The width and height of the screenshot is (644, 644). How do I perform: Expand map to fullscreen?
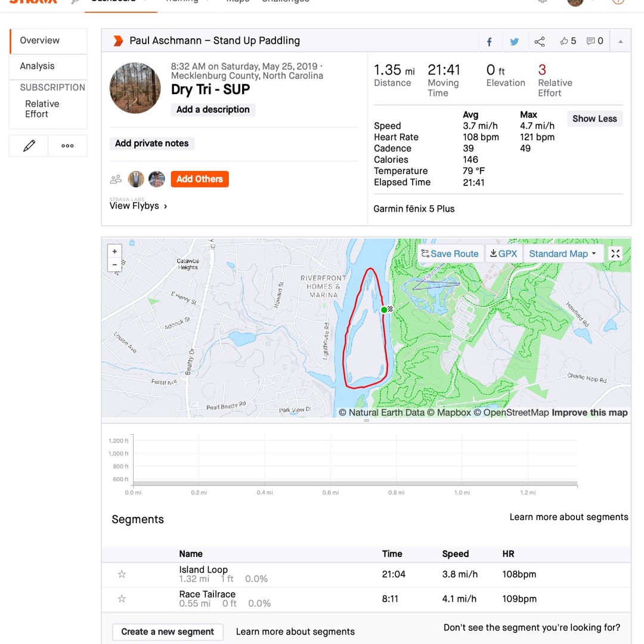click(x=615, y=253)
